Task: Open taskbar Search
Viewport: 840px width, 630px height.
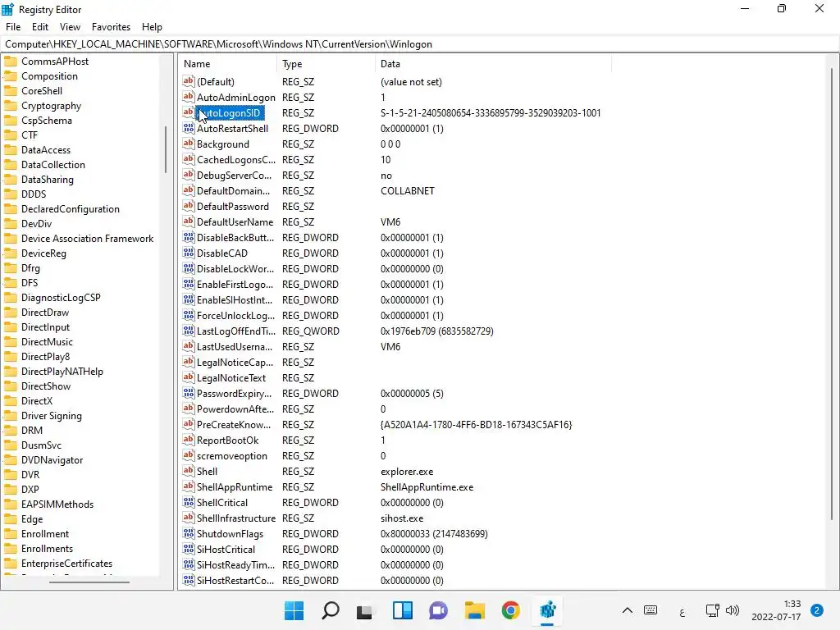Action: [330, 610]
